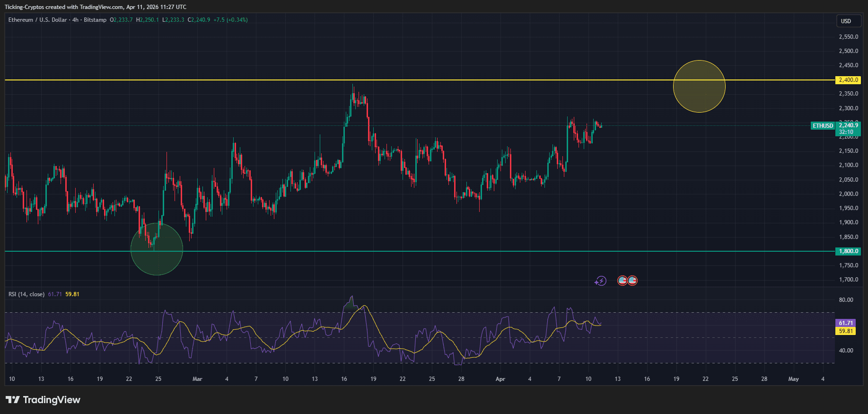Image resolution: width=868 pixels, height=414 pixels.
Task: Click the Apr label on time axis
Action: [x=500, y=379]
